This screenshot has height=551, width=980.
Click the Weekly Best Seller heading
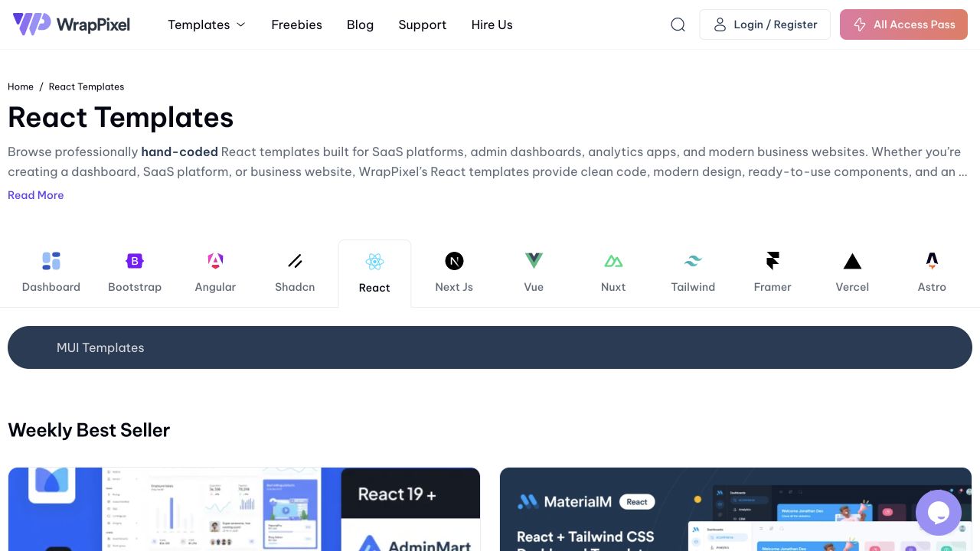coord(89,430)
